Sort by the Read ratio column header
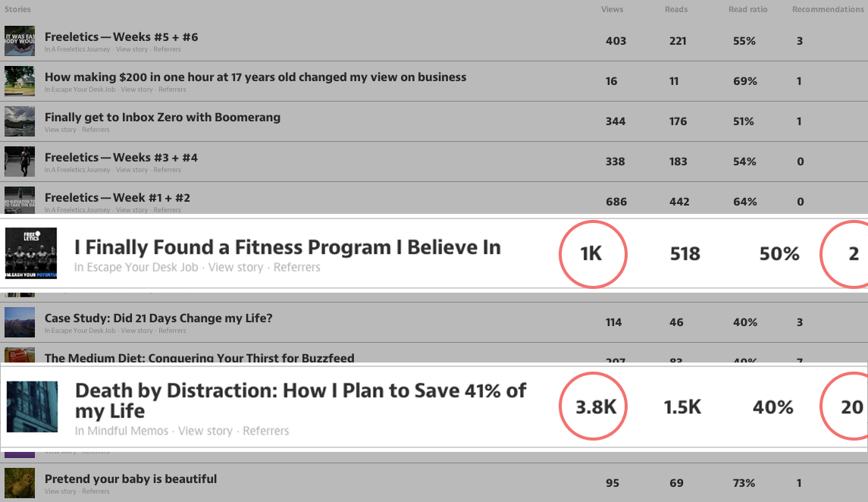This screenshot has width=868, height=502. coord(748,9)
